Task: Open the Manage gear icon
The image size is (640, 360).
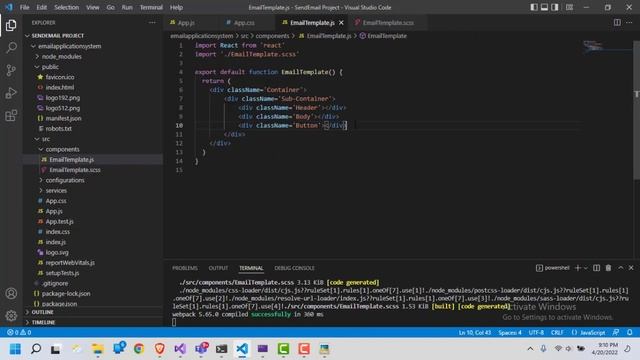Action: click(11, 315)
